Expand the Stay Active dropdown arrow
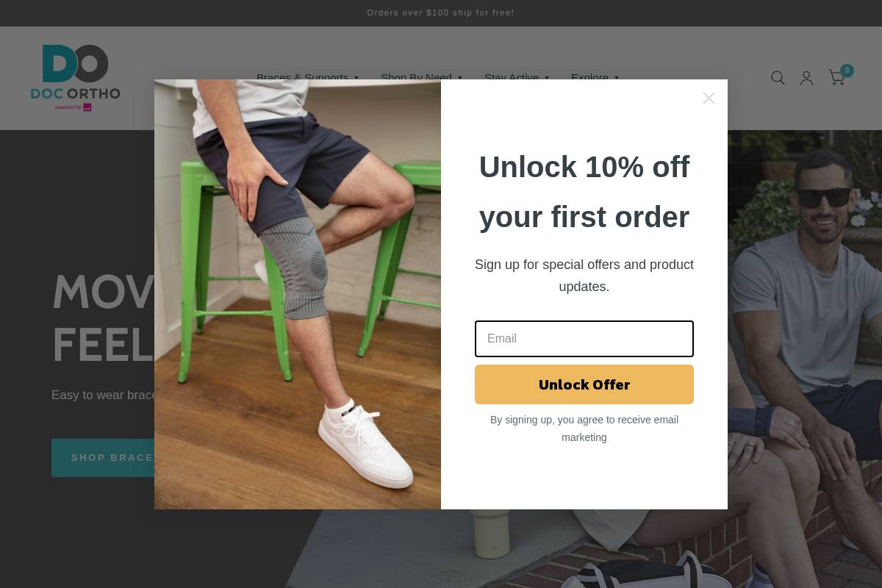The height and width of the screenshot is (588, 882). coord(546,78)
